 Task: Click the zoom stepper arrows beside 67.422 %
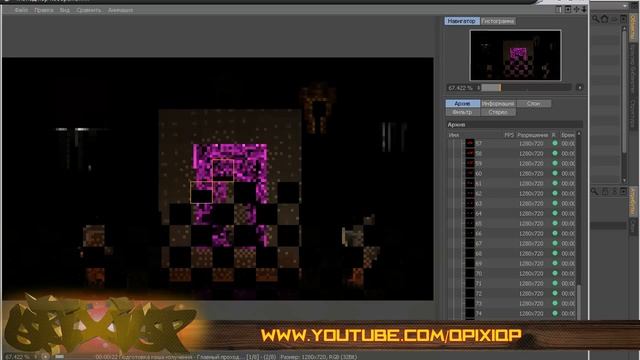[478, 88]
